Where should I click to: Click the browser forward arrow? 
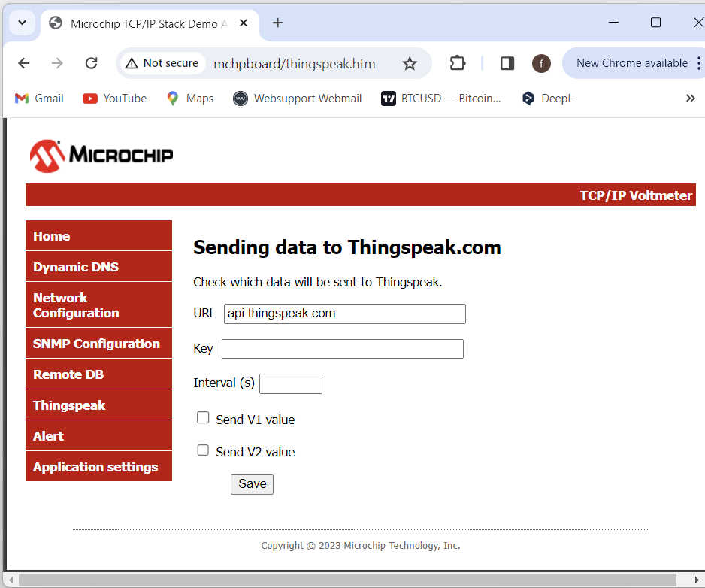click(x=57, y=63)
